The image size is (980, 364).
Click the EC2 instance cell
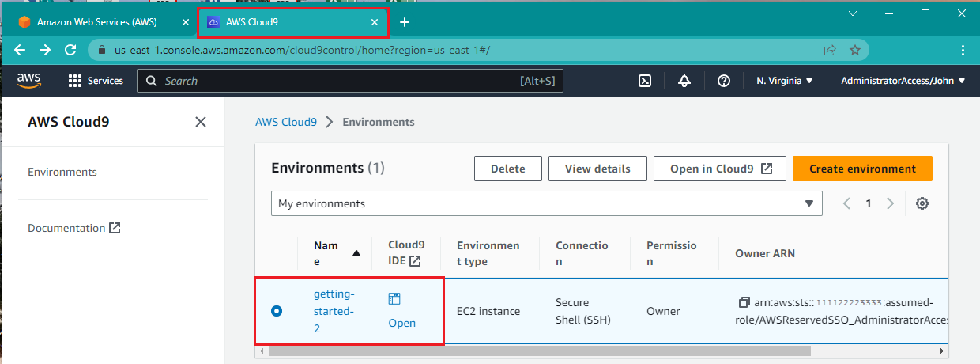[488, 311]
